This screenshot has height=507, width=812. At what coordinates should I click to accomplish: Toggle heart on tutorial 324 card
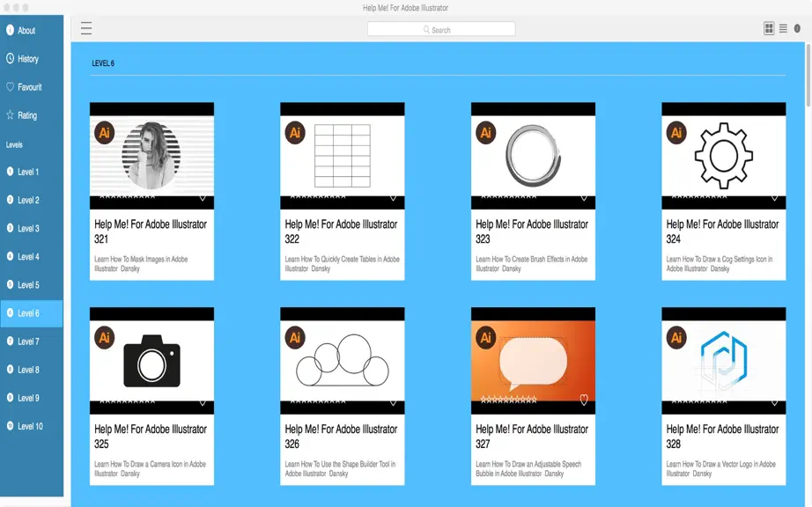[x=774, y=198]
